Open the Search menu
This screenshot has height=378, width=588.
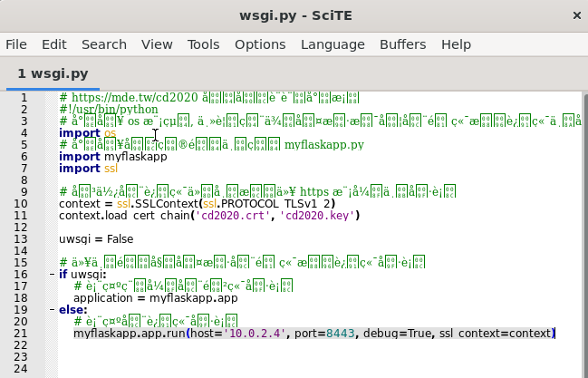104,44
